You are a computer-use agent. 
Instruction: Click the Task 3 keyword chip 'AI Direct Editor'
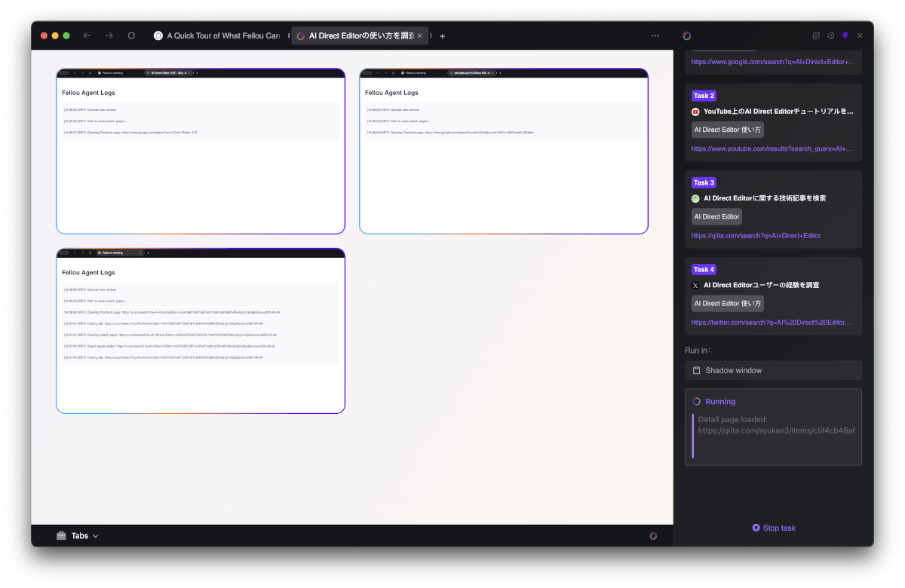(x=716, y=216)
